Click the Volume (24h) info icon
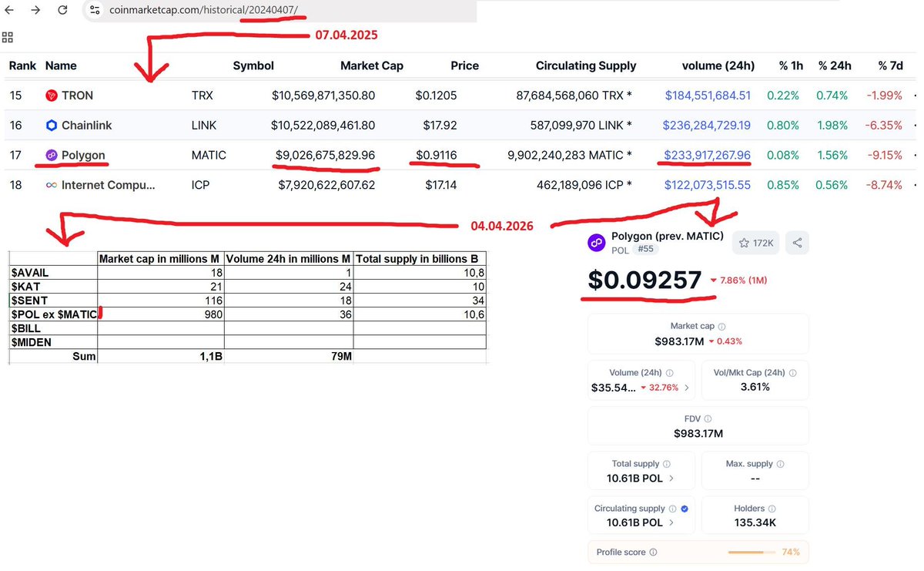924x571 pixels. pos(668,372)
